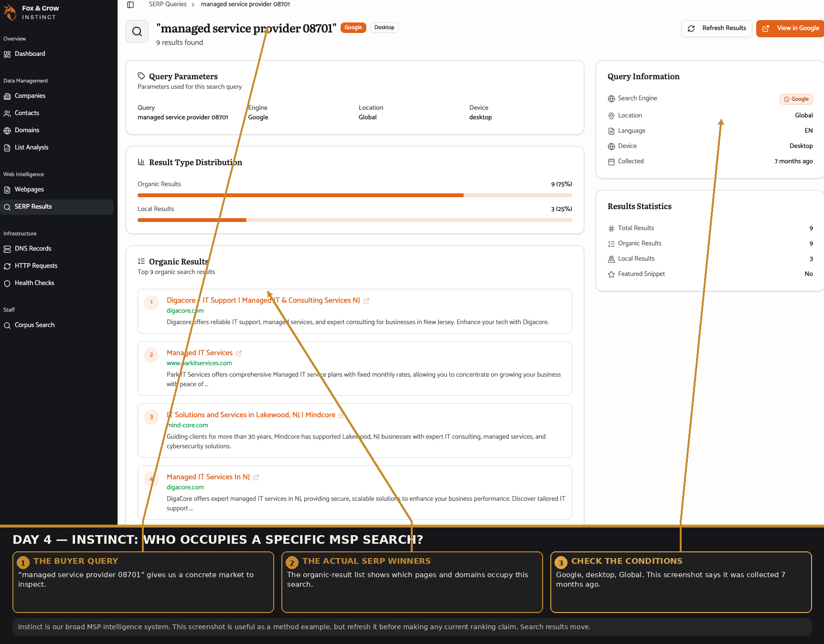824x644 pixels.
Task: Click the Webpages file icon
Action: pyautogui.click(x=7, y=190)
